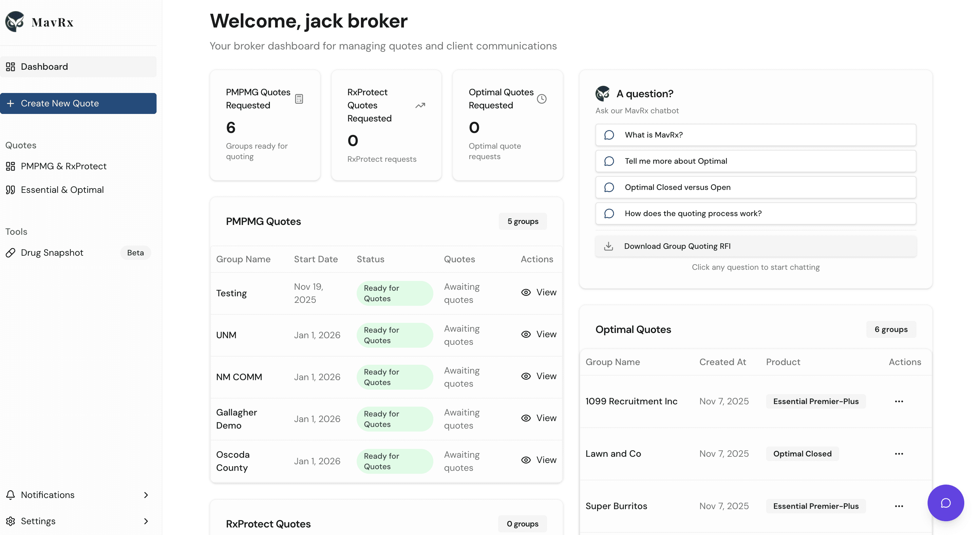View the Gallagher Demo group quote
The image size is (980, 535).
coord(539,418)
